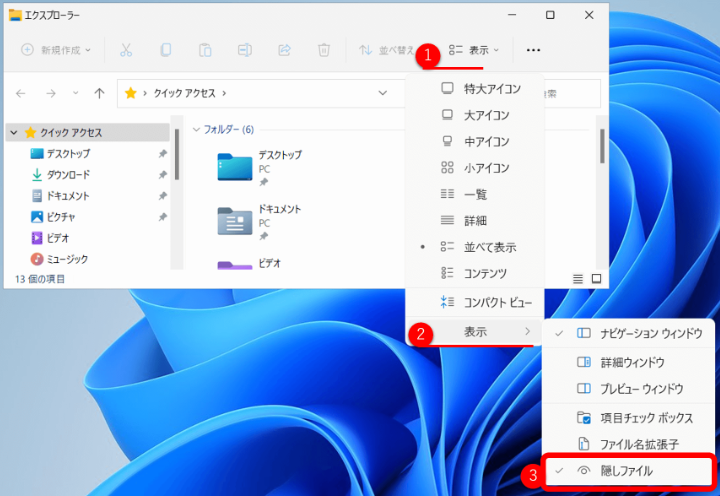720x496 pixels.
Task: Click the navigation pane scrollbar
Action: tap(177, 154)
